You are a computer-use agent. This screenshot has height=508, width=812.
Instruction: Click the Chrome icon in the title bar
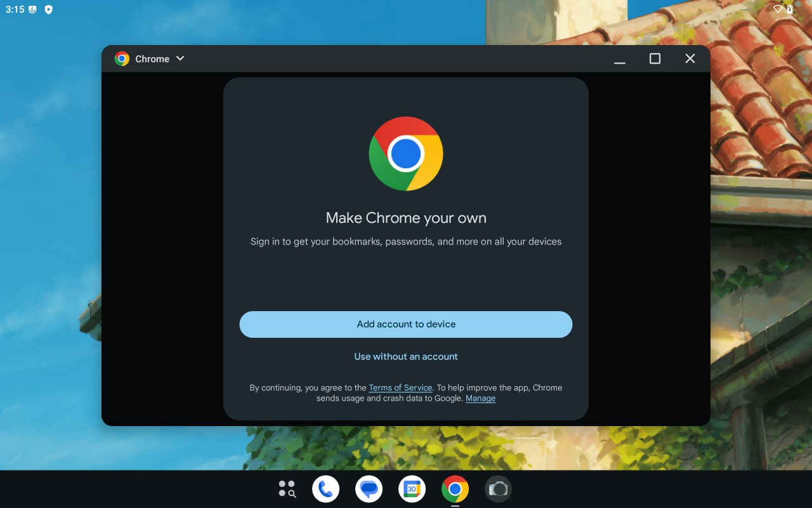pyautogui.click(x=122, y=59)
